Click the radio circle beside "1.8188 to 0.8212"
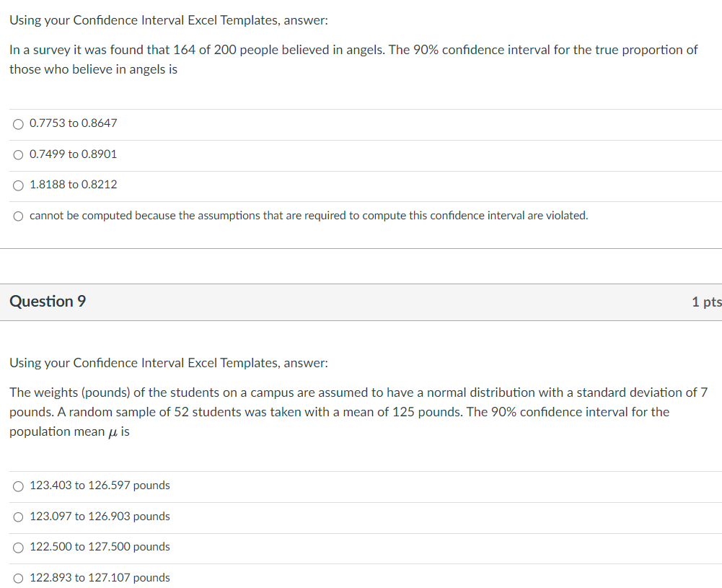The height and width of the screenshot is (588, 722). pos(17,185)
